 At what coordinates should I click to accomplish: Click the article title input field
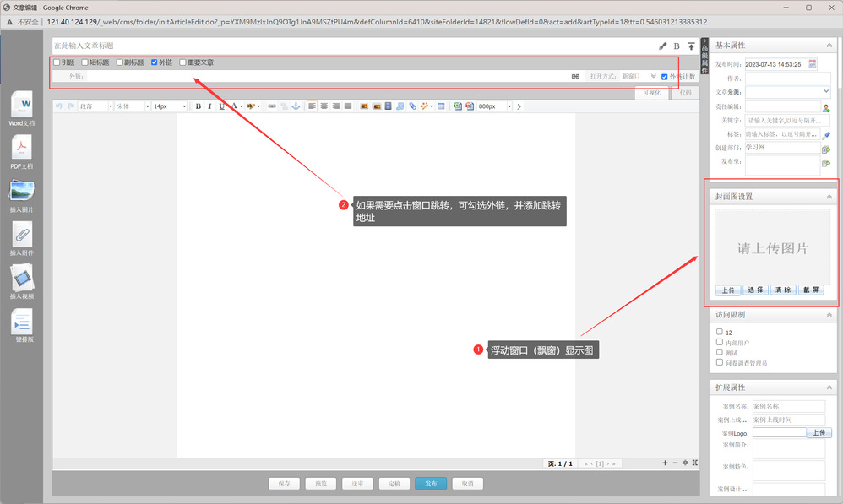coord(338,46)
